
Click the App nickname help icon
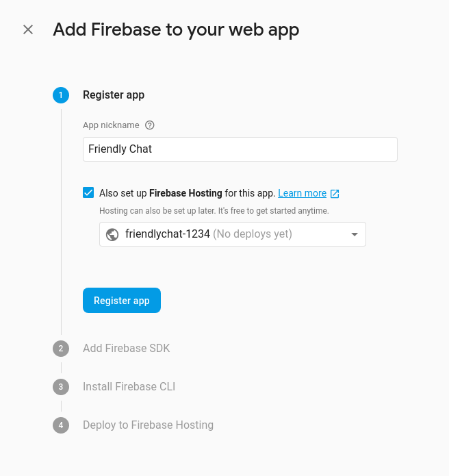[x=150, y=125]
